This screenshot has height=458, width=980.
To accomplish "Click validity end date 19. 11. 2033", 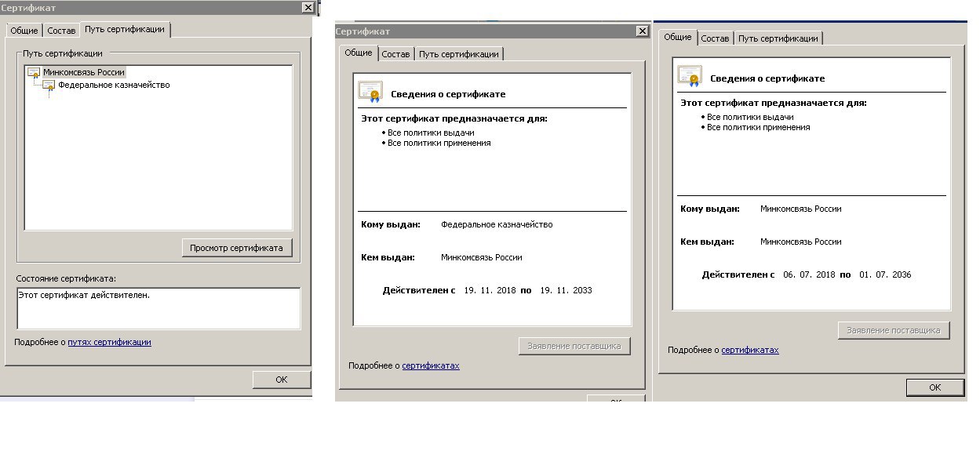I will pyautogui.click(x=566, y=290).
